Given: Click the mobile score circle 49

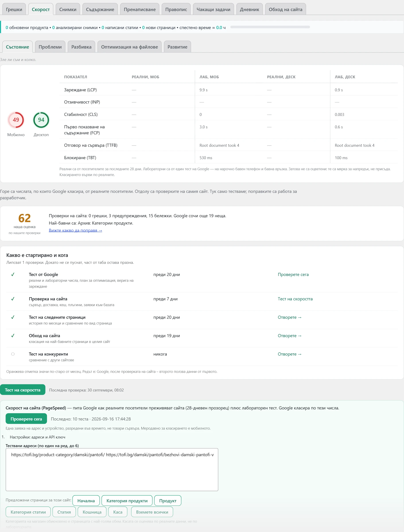Looking at the screenshot, I should pos(16,120).
